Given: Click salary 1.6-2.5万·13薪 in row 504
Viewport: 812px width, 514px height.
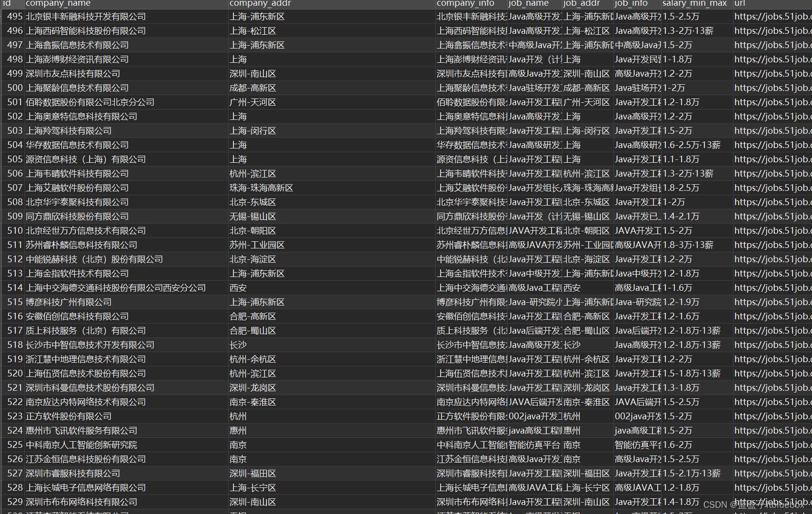Looking at the screenshot, I should 692,145.
